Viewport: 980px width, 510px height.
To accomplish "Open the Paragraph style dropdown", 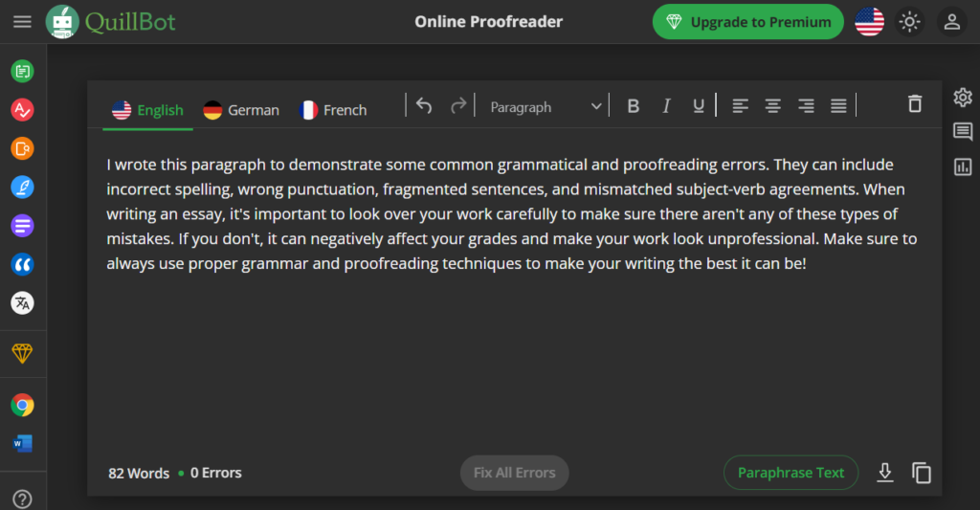I will [x=545, y=107].
